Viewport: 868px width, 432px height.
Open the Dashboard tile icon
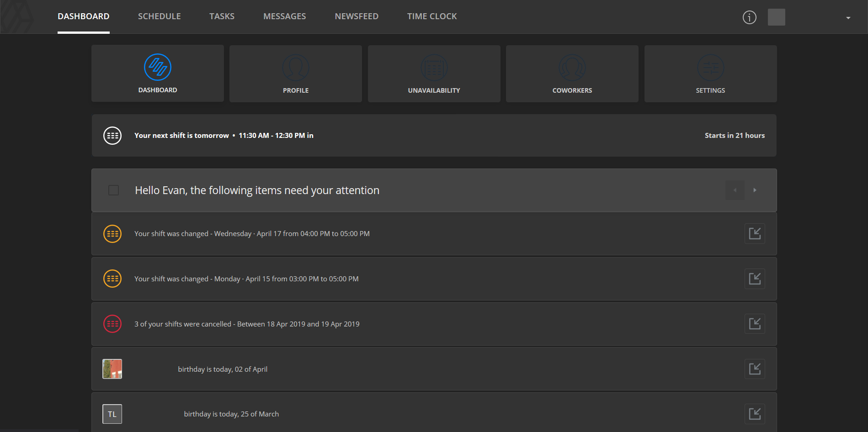pos(158,67)
